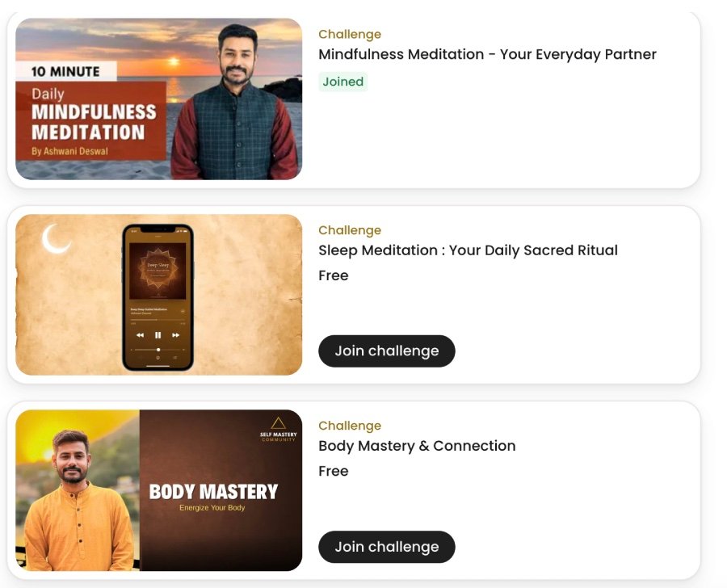Open the Daily Mindfulness Meditation thumbnail
This screenshot has width=727, height=588.
(x=158, y=99)
